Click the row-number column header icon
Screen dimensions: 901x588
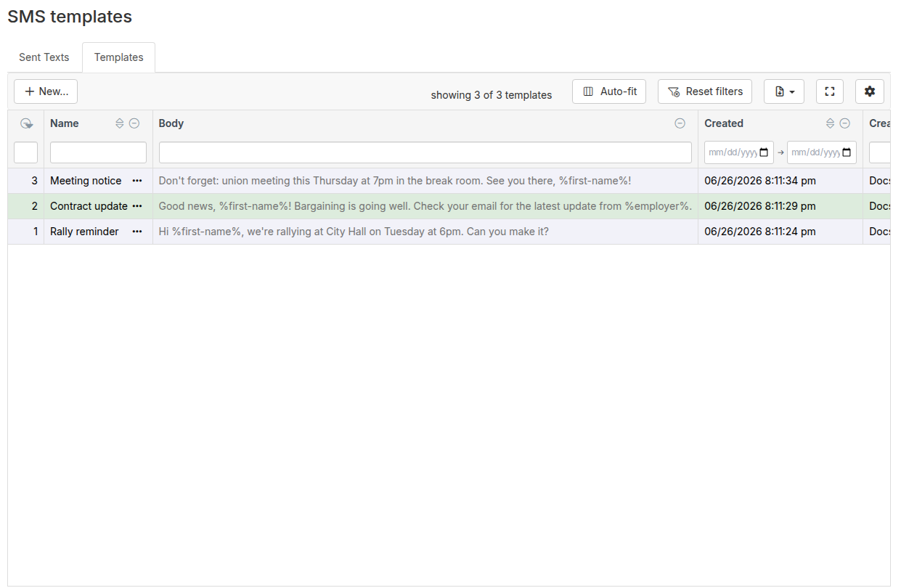click(x=26, y=123)
